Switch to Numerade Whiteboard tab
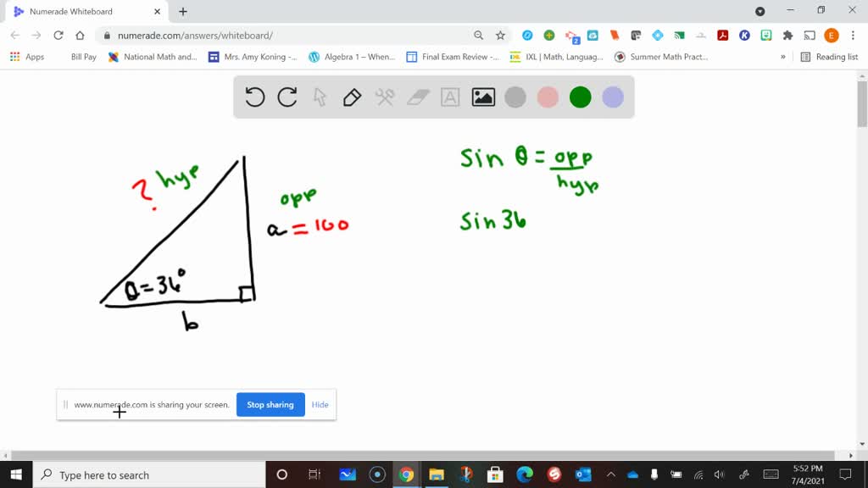The image size is (868, 488). [81, 12]
